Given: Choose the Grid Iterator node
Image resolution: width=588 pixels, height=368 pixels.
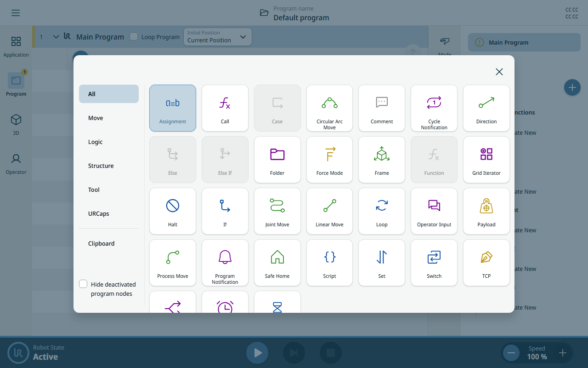Looking at the screenshot, I should [x=486, y=160].
